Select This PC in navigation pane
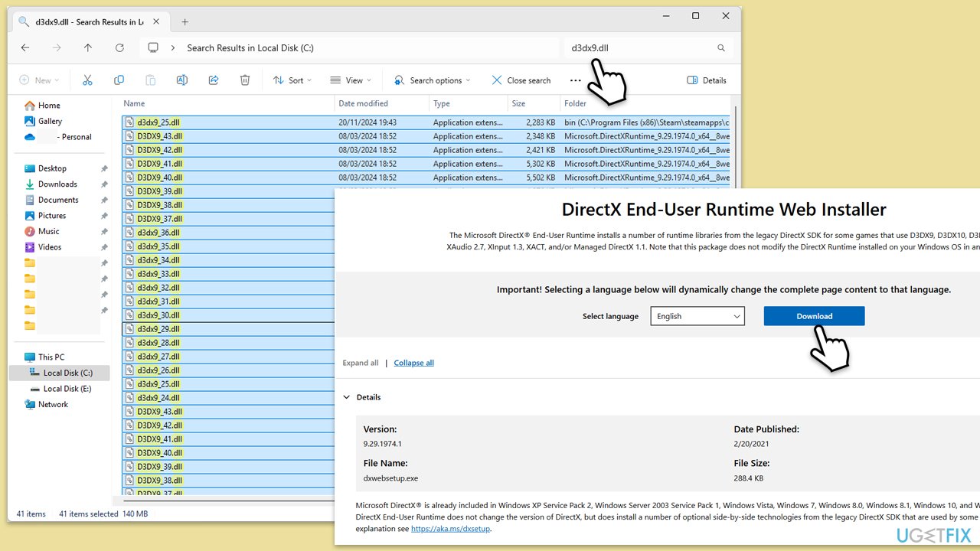Image resolution: width=980 pixels, height=551 pixels. (51, 357)
